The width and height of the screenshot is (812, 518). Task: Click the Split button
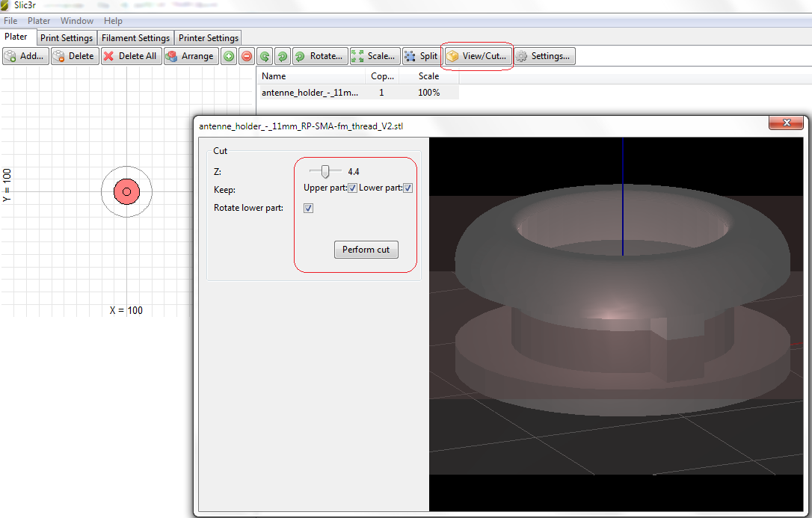[x=421, y=56]
